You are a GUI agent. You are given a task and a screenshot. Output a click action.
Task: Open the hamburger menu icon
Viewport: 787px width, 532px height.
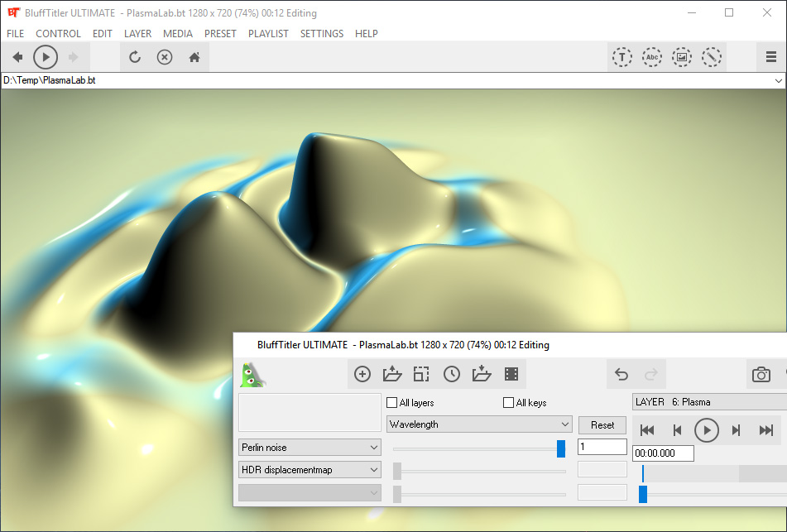click(771, 57)
